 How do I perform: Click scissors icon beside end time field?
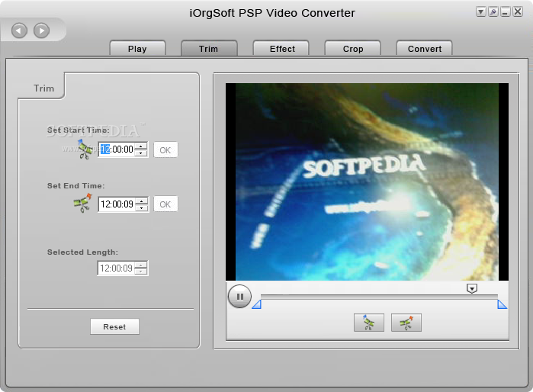[82, 203]
